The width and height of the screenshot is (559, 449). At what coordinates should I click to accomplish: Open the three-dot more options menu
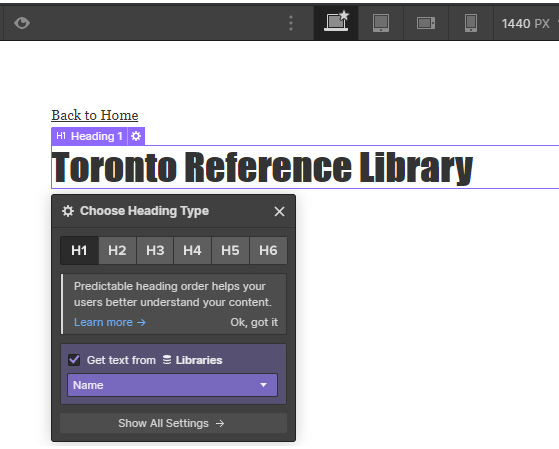pyautogui.click(x=291, y=23)
